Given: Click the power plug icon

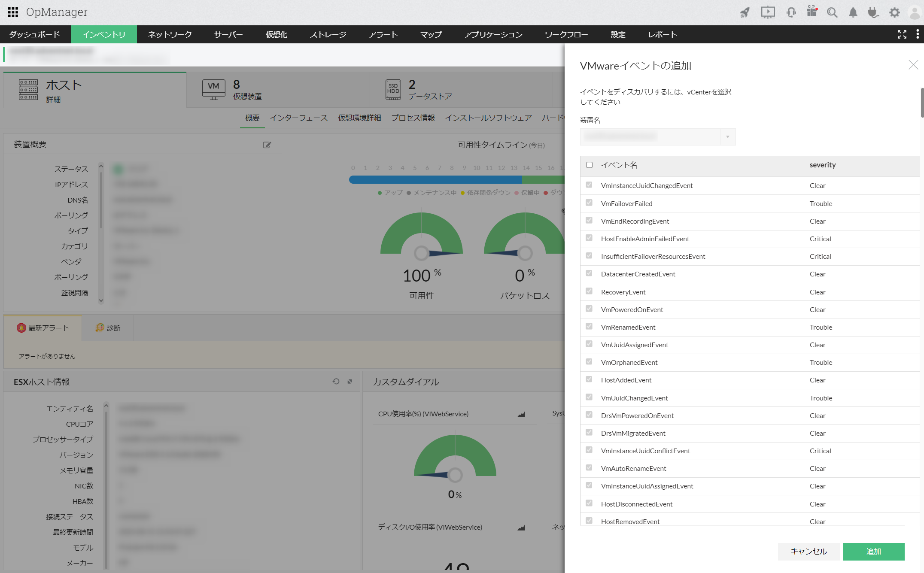Looking at the screenshot, I should pos(873,12).
